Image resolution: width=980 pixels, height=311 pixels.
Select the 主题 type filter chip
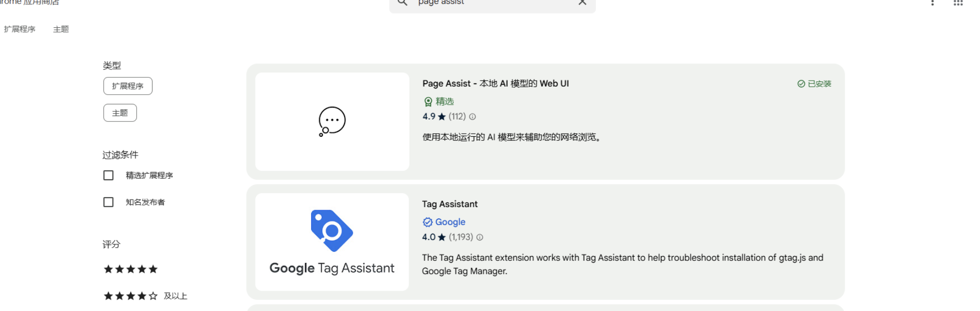[120, 113]
